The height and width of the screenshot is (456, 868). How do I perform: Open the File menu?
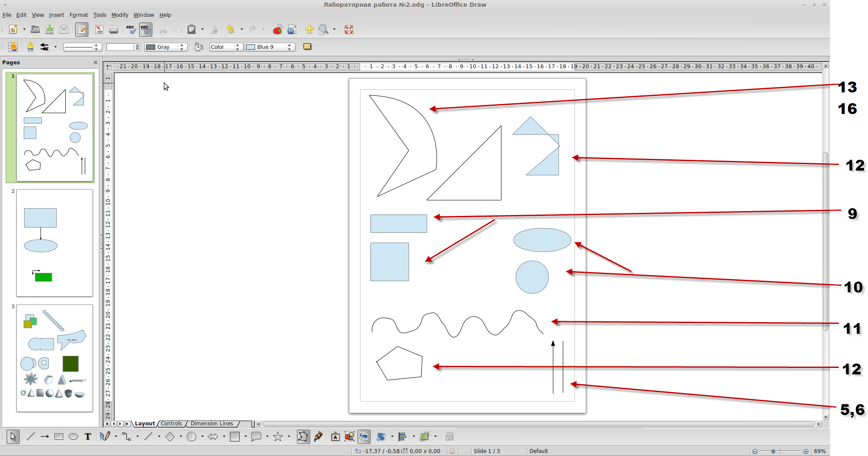[7, 15]
